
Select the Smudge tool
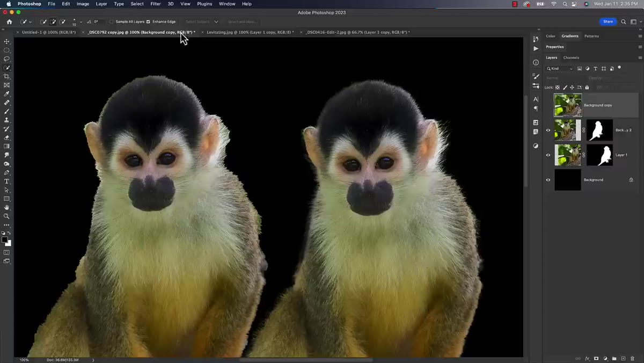tap(7, 155)
